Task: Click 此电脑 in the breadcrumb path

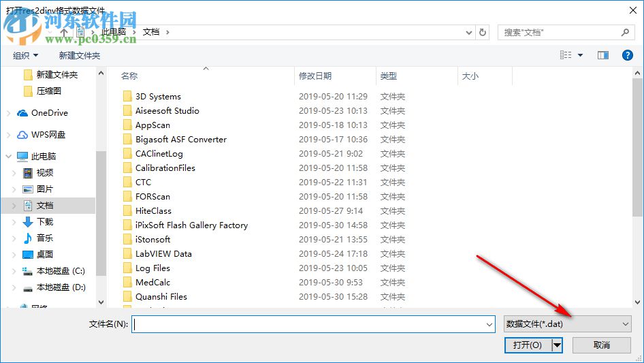Action: coord(114,32)
